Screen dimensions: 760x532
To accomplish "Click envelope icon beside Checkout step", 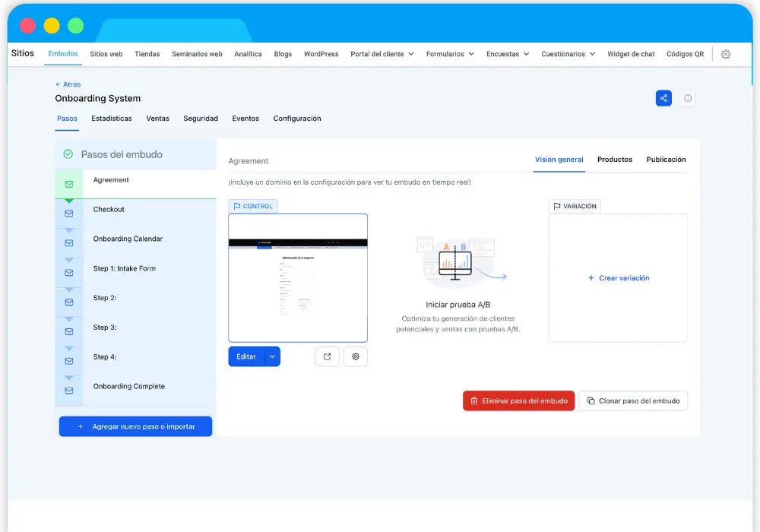I will pyautogui.click(x=69, y=214).
